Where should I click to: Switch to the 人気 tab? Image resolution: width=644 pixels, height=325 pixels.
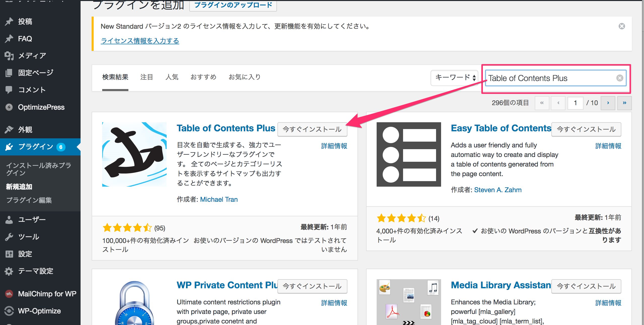click(172, 77)
